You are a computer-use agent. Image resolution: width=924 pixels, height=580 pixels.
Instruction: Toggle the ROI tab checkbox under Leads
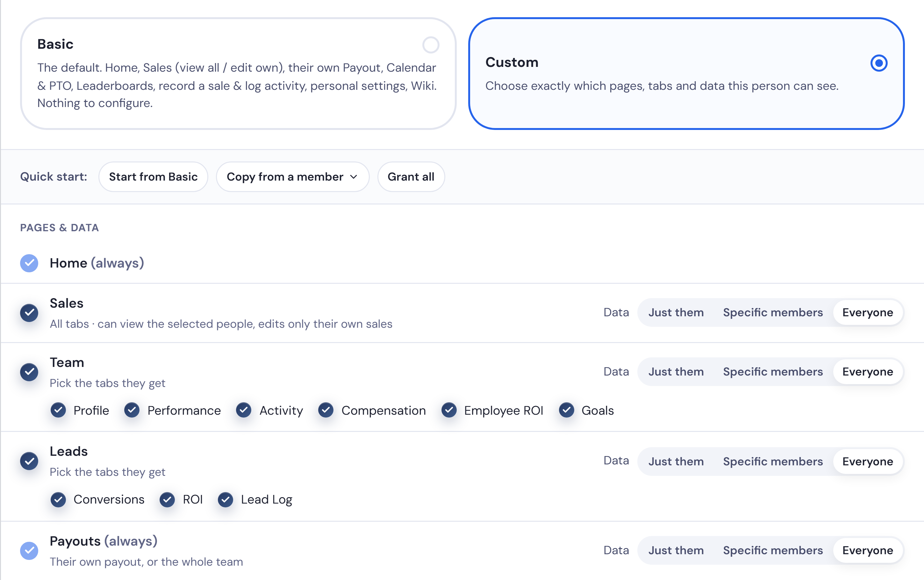[x=167, y=499]
